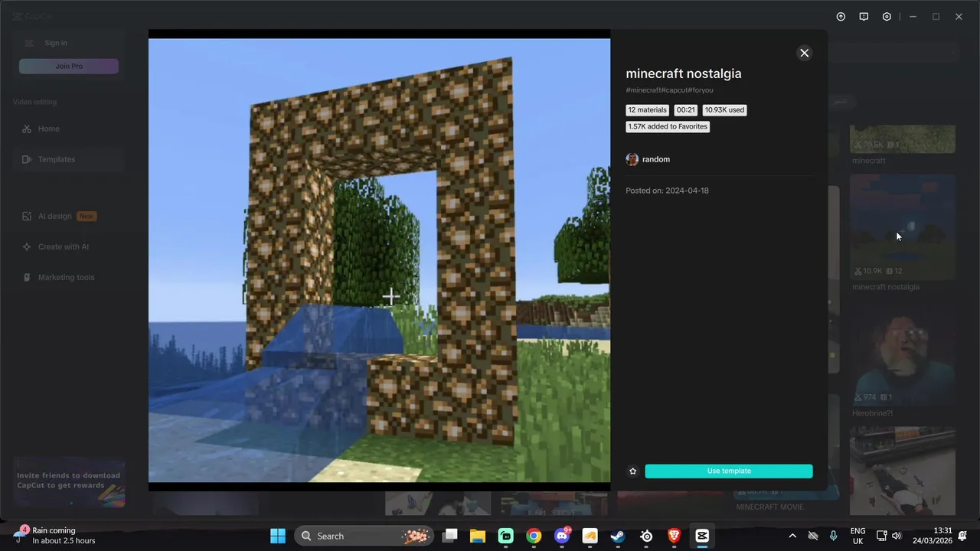
Task: Click Sign in in the sidebar
Action: coord(56,43)
